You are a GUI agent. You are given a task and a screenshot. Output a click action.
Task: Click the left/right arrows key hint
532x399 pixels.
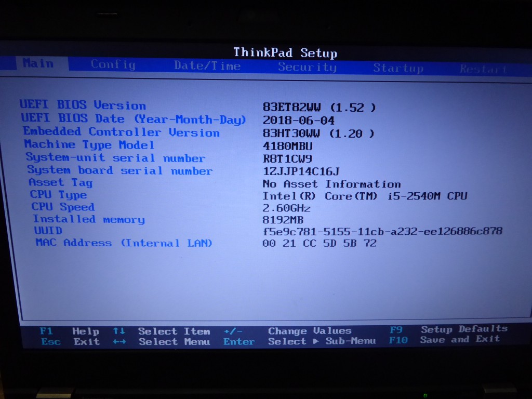119,341
